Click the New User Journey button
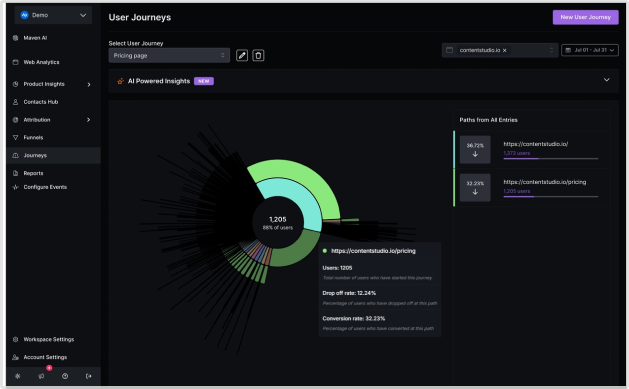The width and height of the screenshot is (629, 389). [586, 17]
